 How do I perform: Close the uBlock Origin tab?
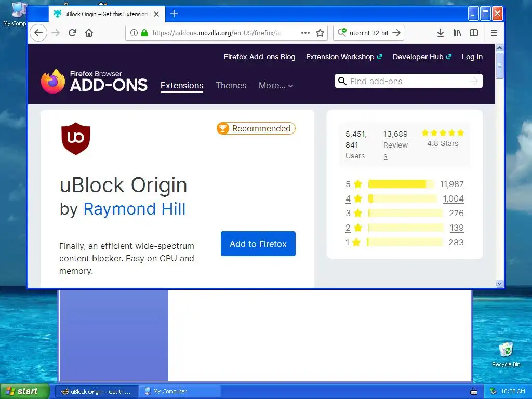point(156,14)
